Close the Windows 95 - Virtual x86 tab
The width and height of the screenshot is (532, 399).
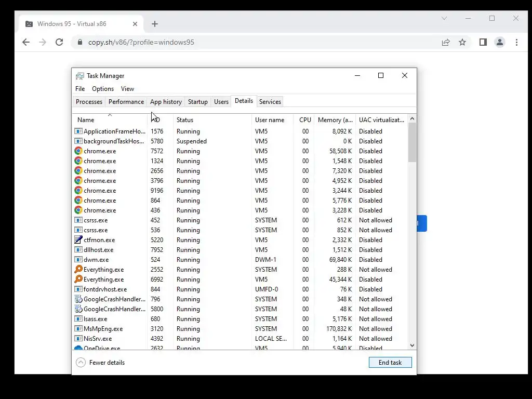coord(135,24)
